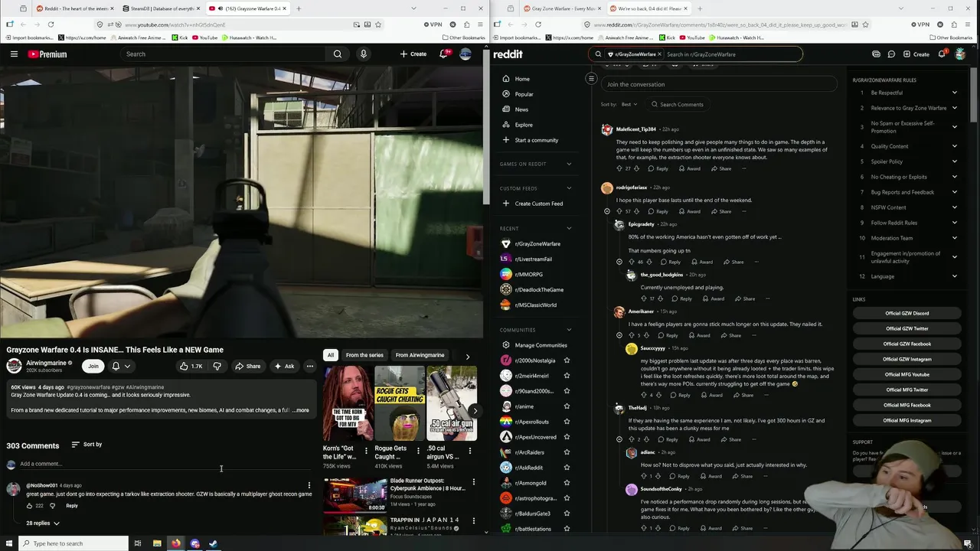Collapse the Reddit left navigation sidebar
The image size is (980, 551).
pos(591,79)
